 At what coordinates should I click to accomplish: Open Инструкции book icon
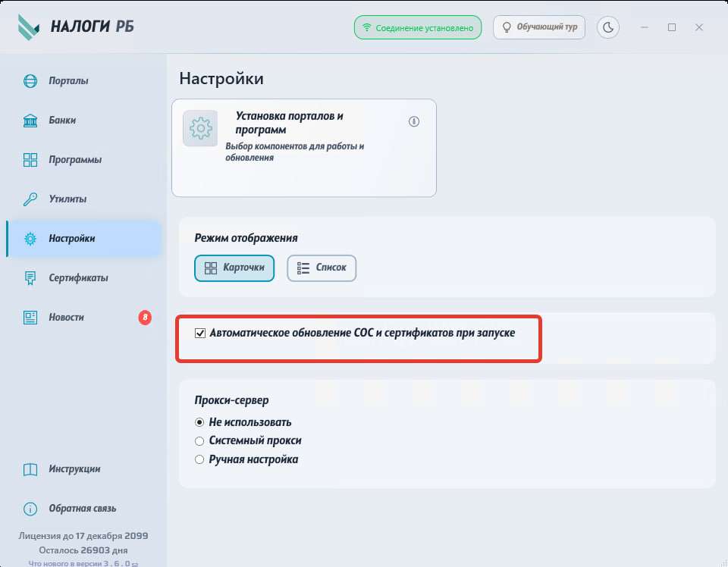[x=30, y=469]
